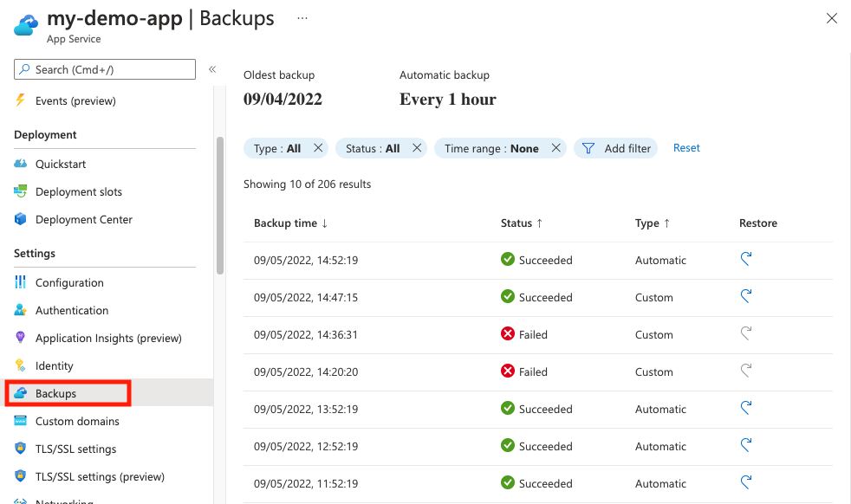Open the ellipsis menu beside Backups title

[302, 16]
